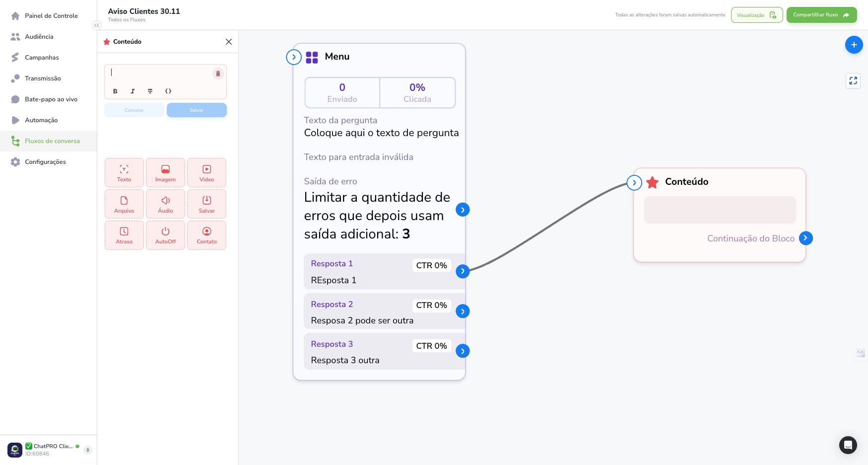Click Compartilhar fluxo button
The image size is (868, 465).
[821, 15]
